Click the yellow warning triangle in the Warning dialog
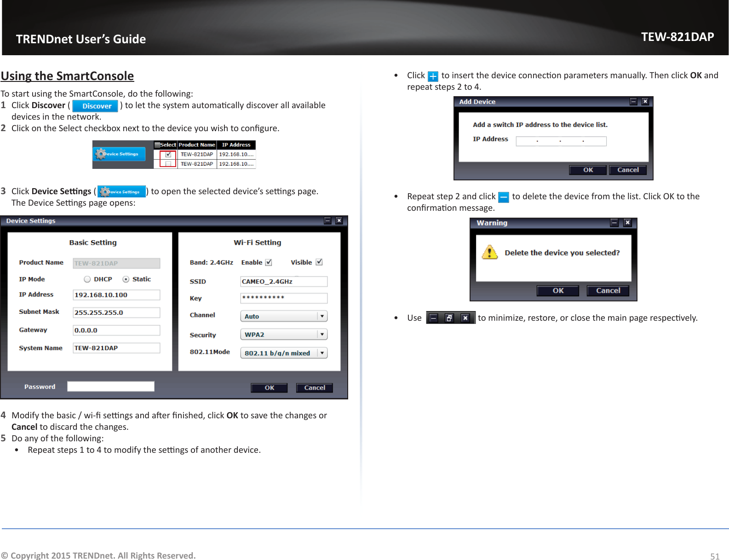Screen dimensions: 729x560 coord(490,252)
